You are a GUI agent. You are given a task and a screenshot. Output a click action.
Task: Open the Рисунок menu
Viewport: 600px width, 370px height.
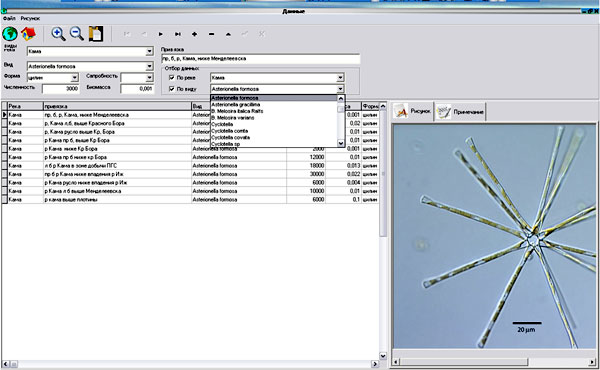[30, 18]
